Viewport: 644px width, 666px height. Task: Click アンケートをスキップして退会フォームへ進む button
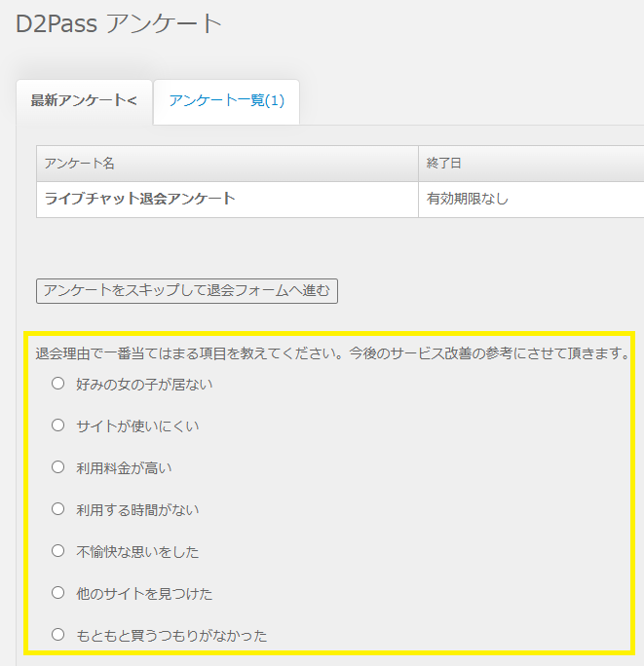(x=187, y=291)
